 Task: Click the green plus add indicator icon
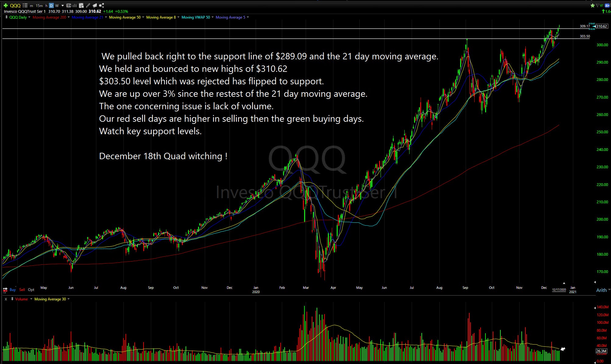(6, 5)
